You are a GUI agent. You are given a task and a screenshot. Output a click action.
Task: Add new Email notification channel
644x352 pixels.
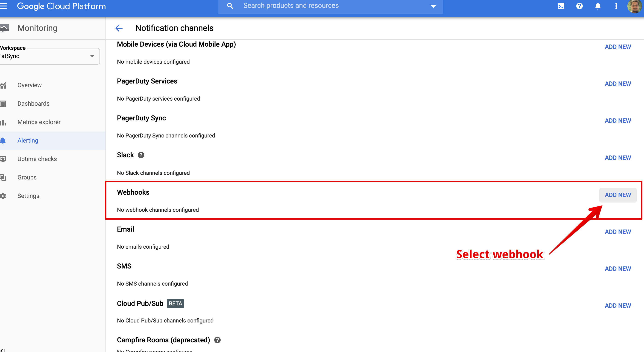618,232
